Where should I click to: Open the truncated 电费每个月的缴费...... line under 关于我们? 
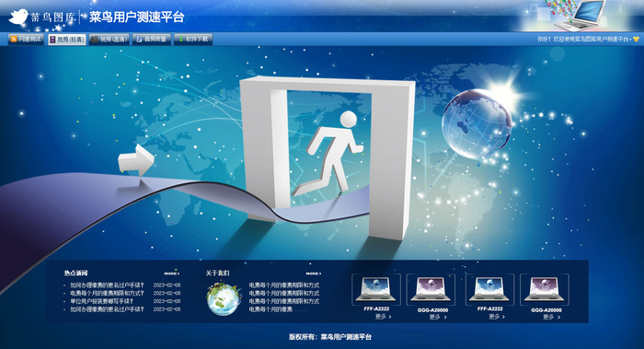tap(278, 309)
